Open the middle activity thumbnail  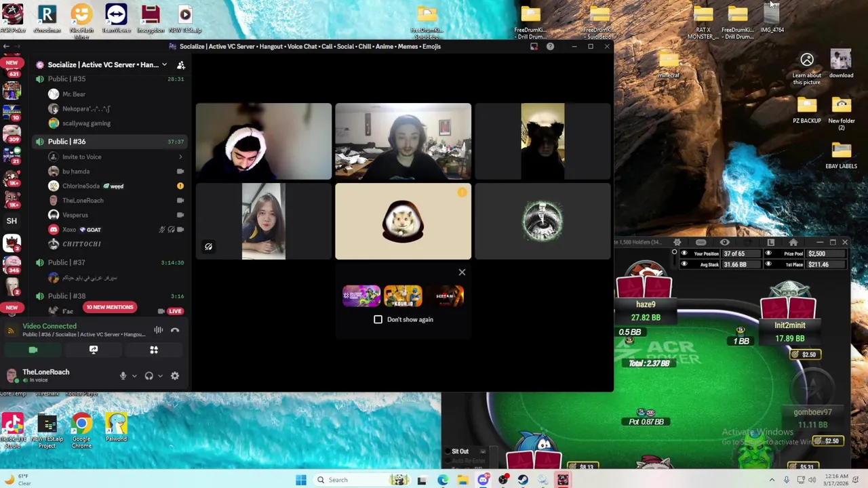pyautogui.click(x=403, y=296)
